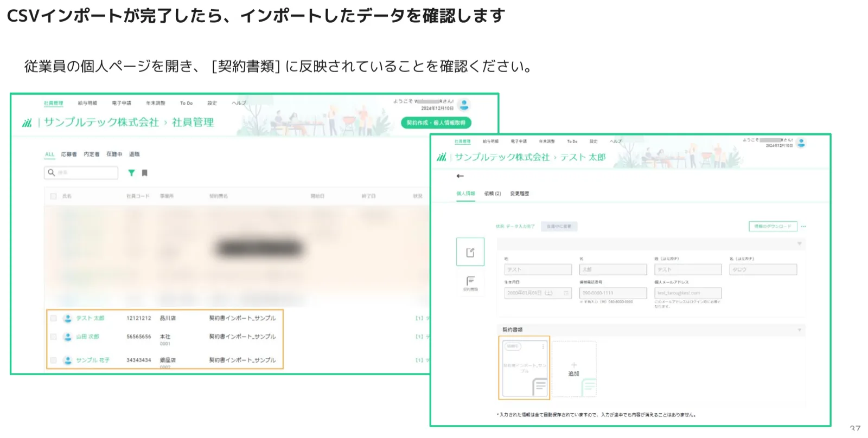
Task: Click 契約書インポート_サンプル in 山田 次郎's row
Action: [x=242, y=337]
